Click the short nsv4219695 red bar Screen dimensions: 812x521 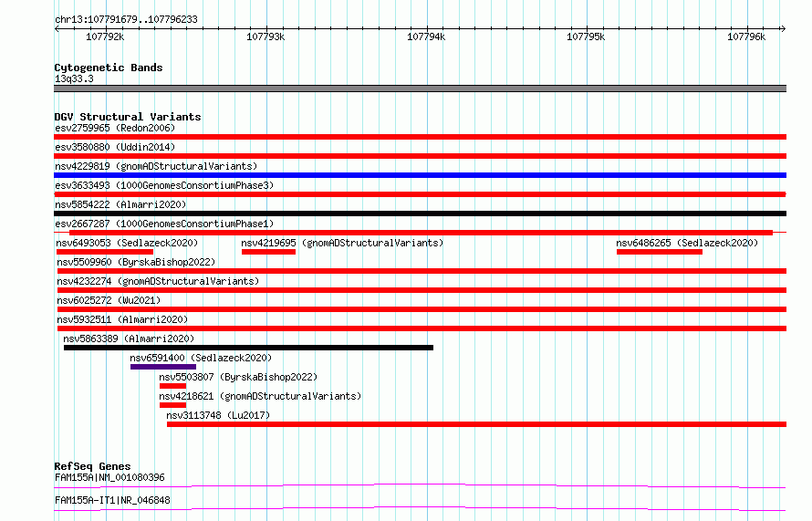269,252
